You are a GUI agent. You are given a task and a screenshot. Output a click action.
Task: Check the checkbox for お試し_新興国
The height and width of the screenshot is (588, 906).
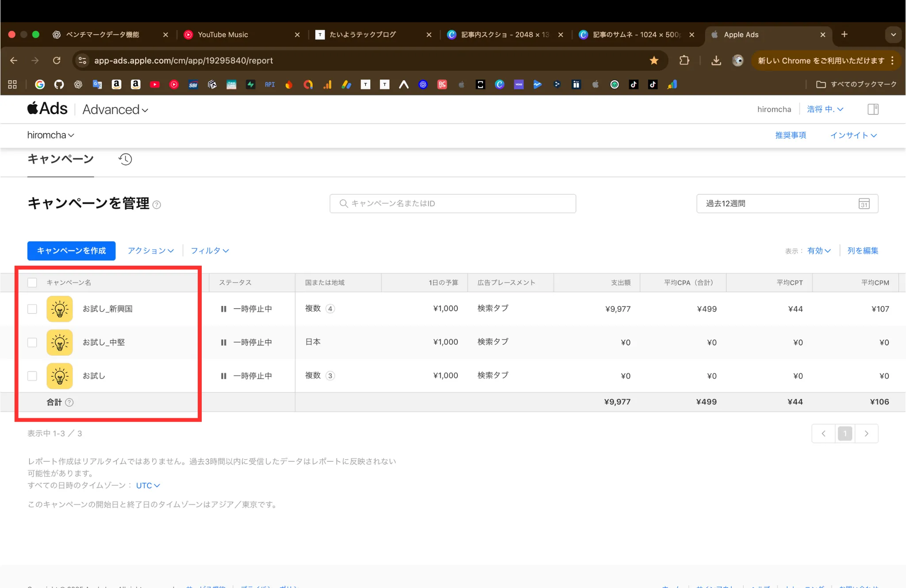32,309
